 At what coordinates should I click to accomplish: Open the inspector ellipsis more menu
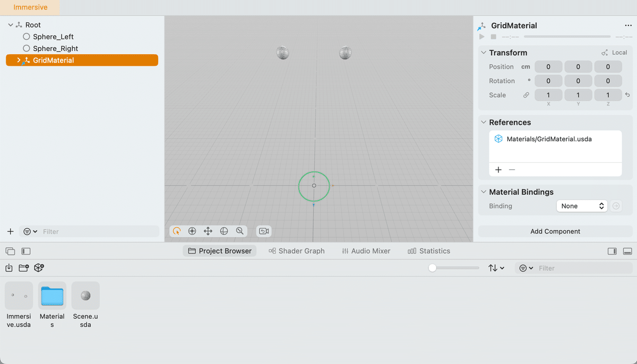(x=629, y=25)
